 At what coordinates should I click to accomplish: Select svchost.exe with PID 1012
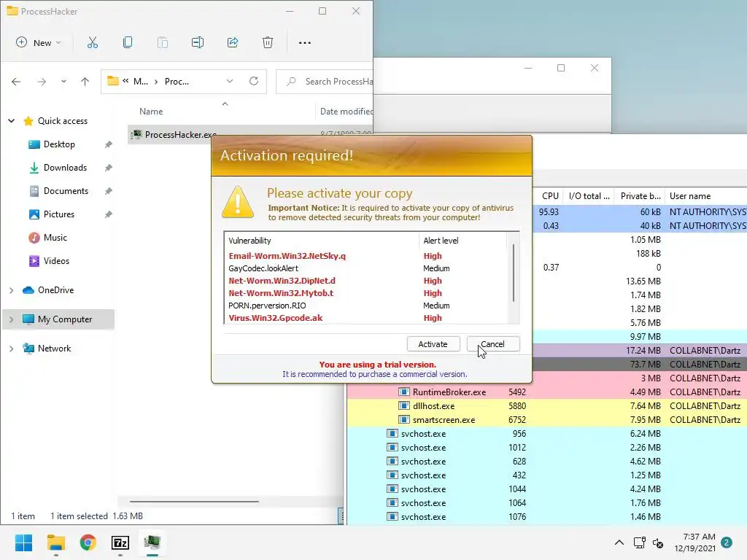[547, 447]
